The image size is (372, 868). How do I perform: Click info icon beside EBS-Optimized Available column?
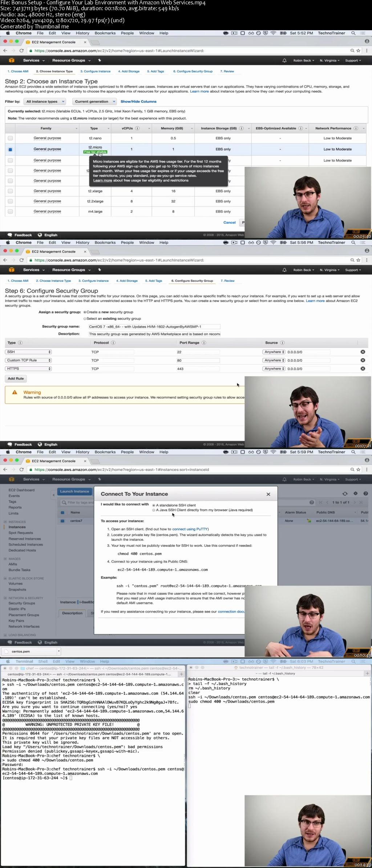point(300,128)
